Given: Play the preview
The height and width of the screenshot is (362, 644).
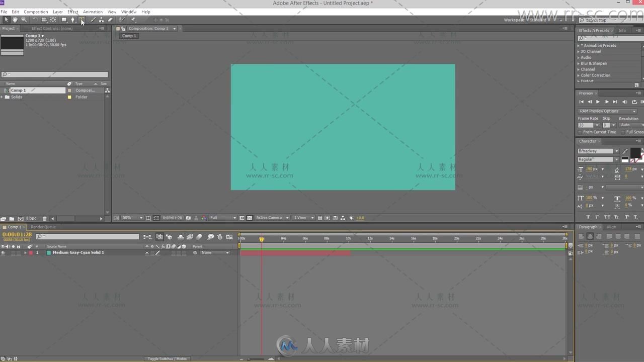Looking at the screenshot, I should [x=598, y=102].
